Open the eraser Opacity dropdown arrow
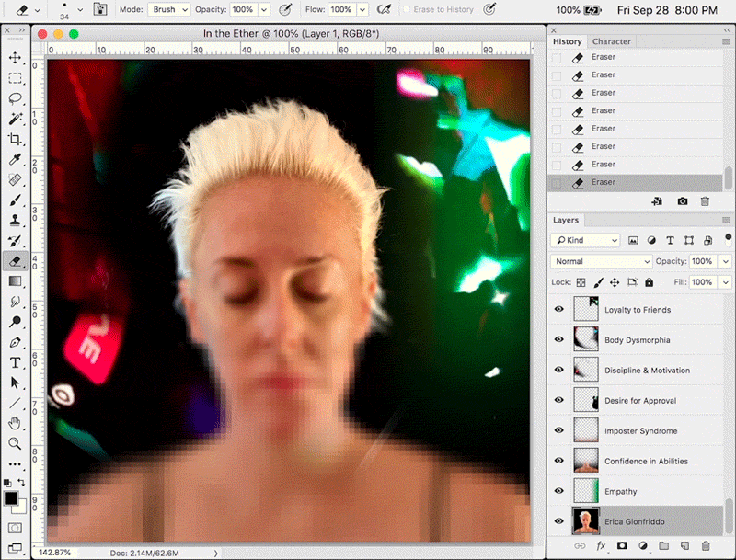736x560 pixels. [x=264, y=9]
